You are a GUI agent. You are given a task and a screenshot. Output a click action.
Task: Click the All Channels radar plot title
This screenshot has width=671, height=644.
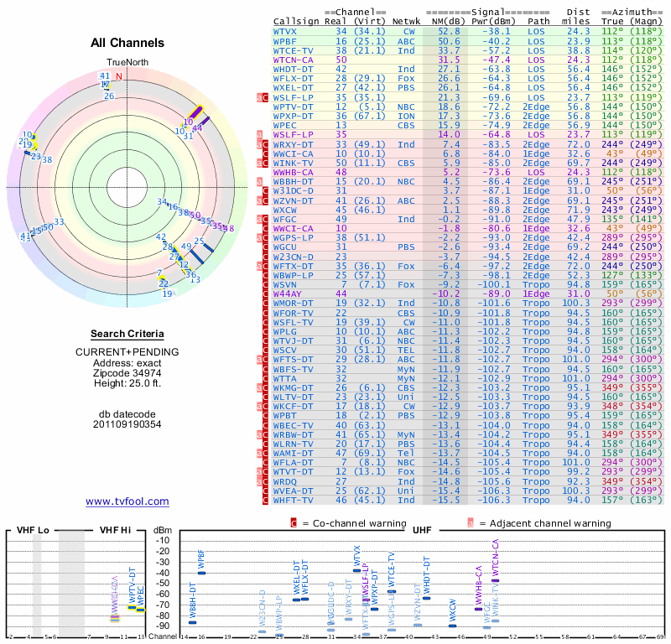[x=127, y=43]
